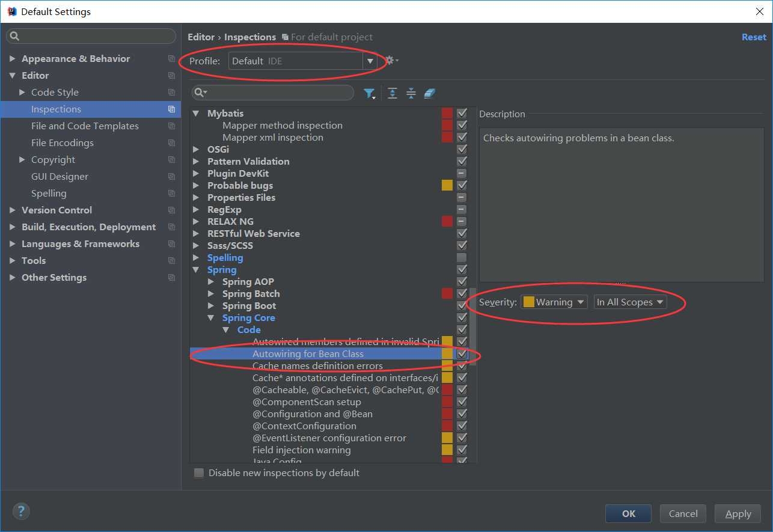Click yellow swatch for Field injection warning
The width and height of the screenshot is (773, 532).
(447, 450)
